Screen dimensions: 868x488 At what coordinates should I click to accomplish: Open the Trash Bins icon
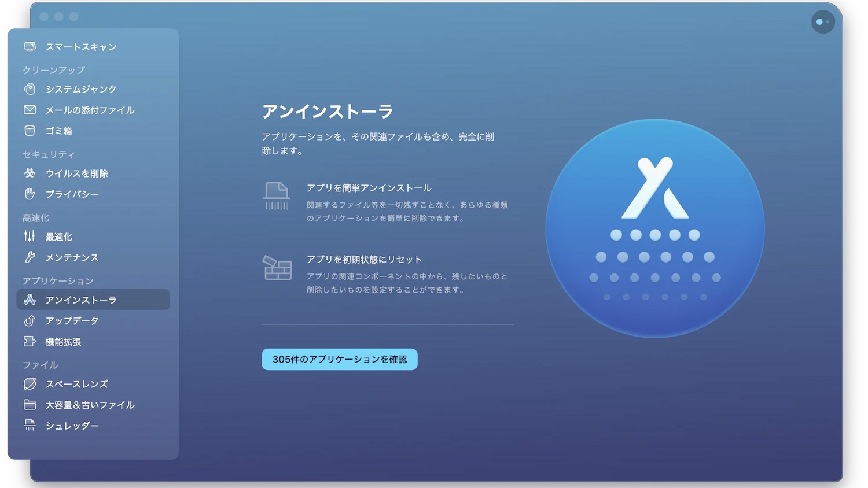[x=30, y=131]
